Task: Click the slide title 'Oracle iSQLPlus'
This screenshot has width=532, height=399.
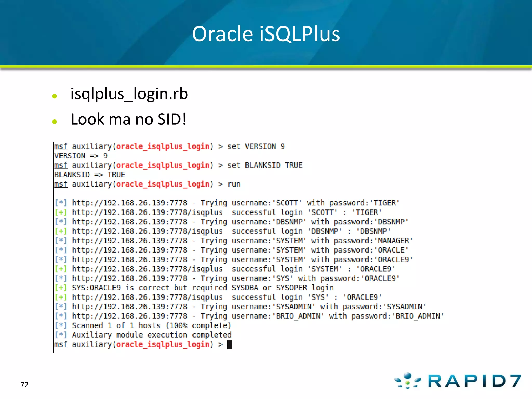Action: click(266, 34)
